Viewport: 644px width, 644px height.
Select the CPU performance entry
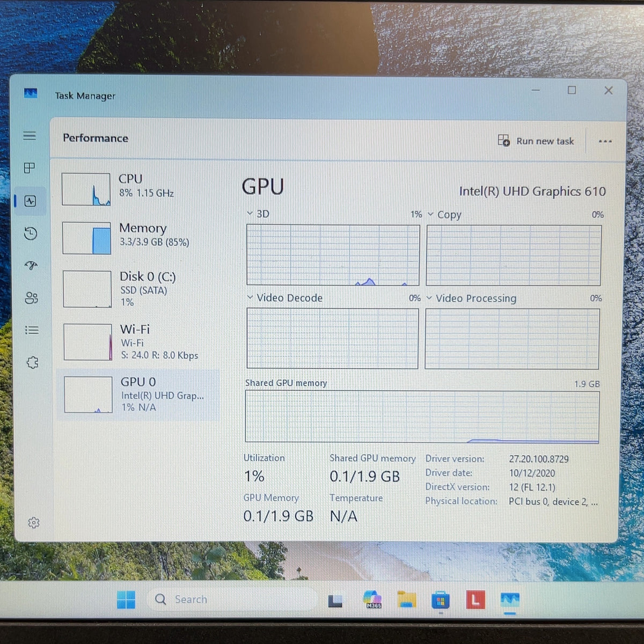(138, 189)
